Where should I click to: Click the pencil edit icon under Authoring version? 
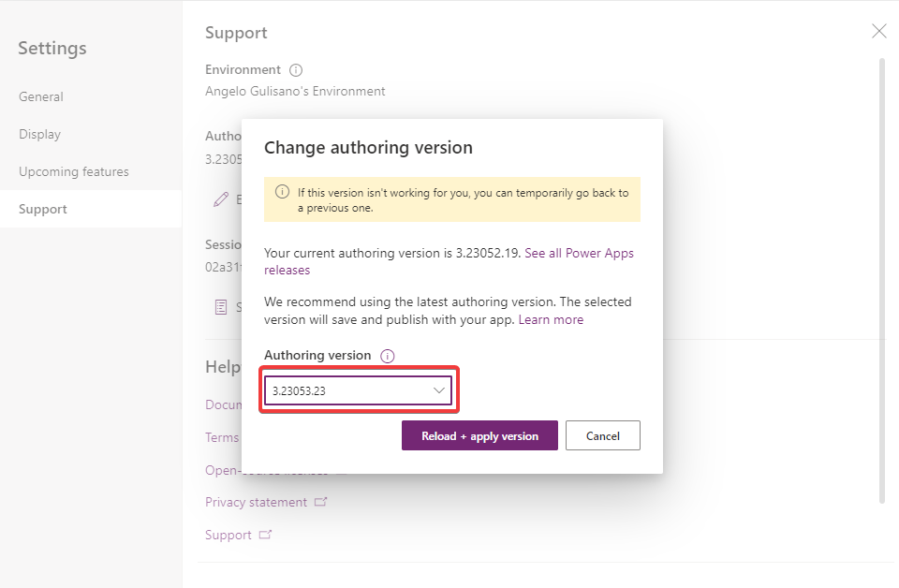click(x=221, y=199)
